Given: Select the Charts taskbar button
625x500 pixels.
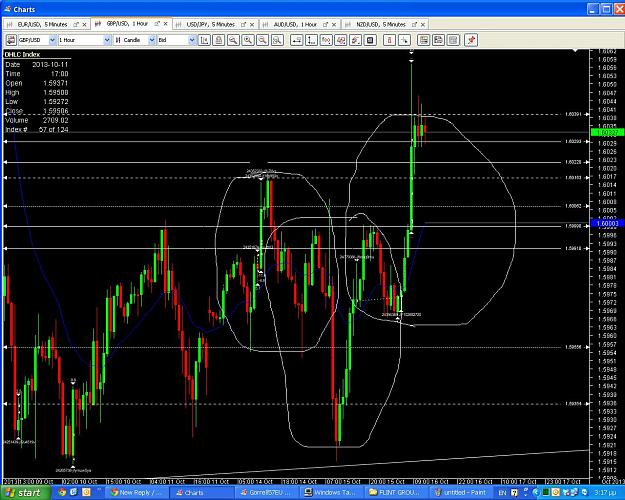Looking at the screenshot, I should point(201,492).
